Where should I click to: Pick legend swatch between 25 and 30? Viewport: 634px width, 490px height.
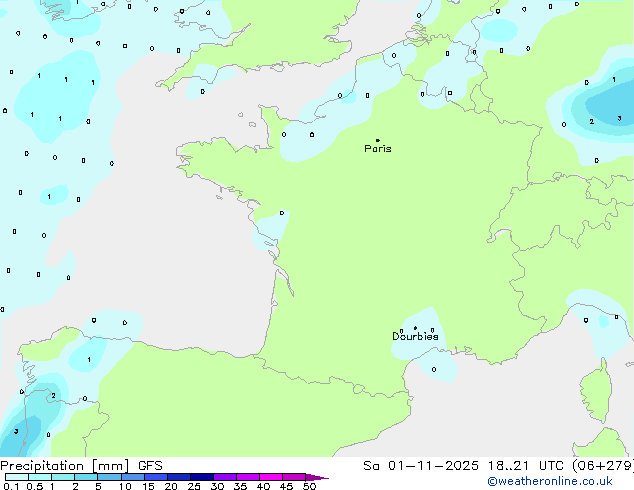(x=202, y=477)
